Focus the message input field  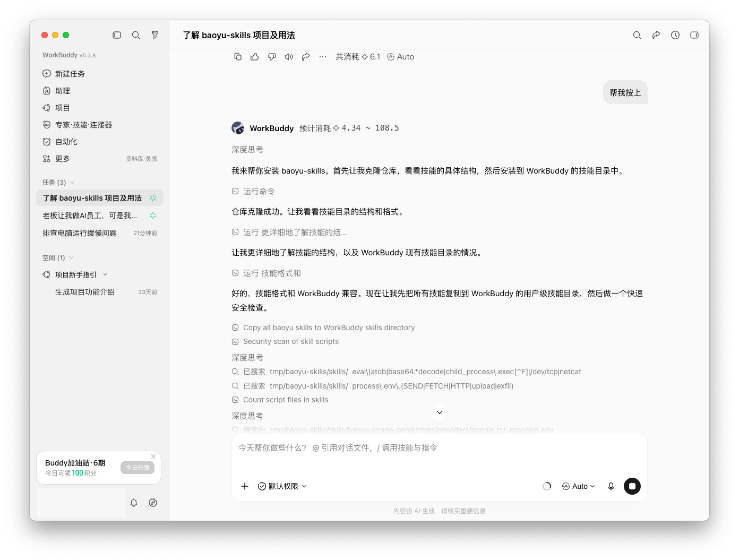440,448
